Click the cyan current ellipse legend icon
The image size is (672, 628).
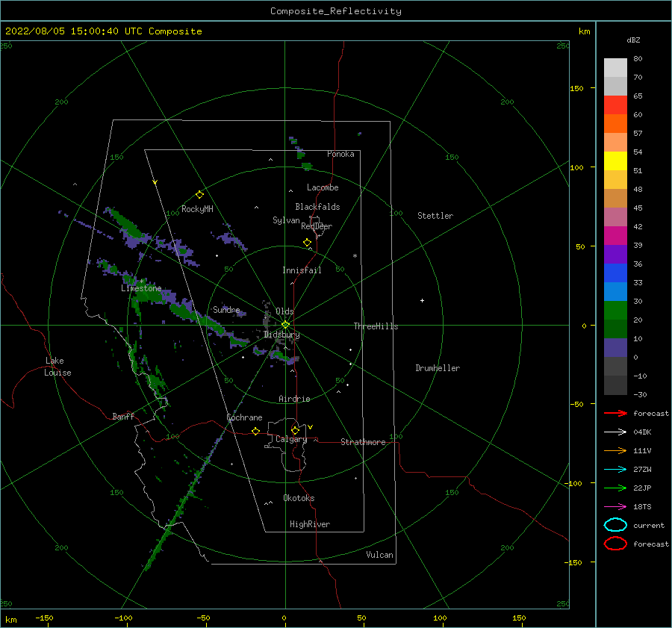pyautogui.click(x=615, y=525)
